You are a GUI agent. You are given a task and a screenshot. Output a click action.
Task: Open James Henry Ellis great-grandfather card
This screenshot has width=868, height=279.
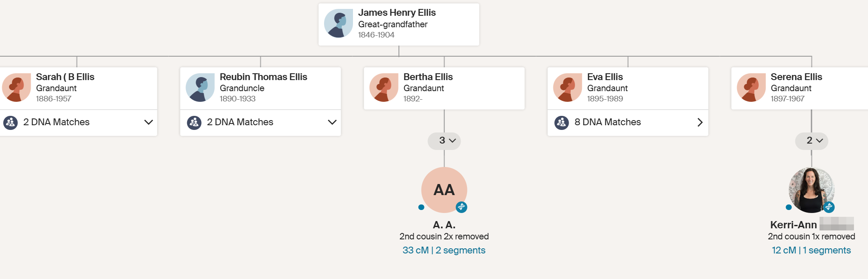[399, 24]
